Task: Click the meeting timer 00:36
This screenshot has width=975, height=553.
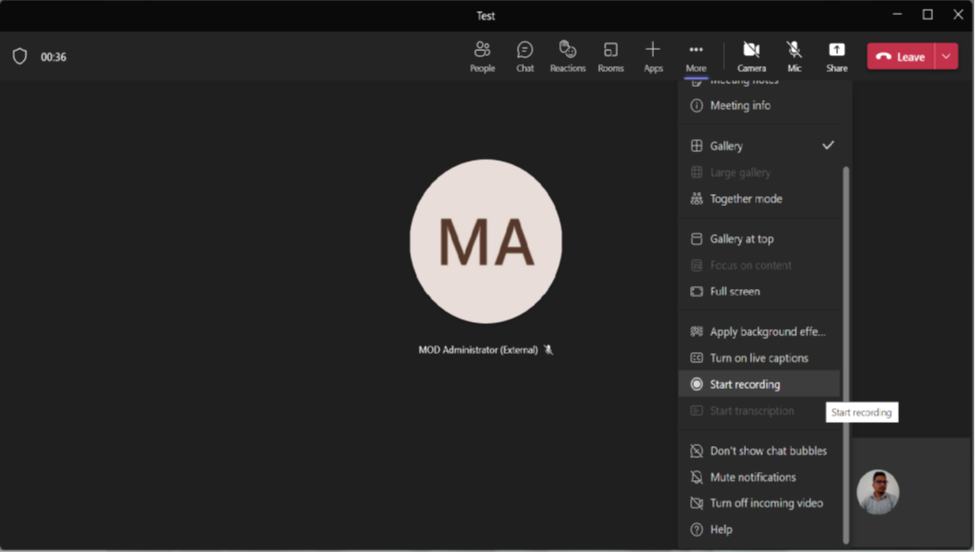Action: coord(53,57)
